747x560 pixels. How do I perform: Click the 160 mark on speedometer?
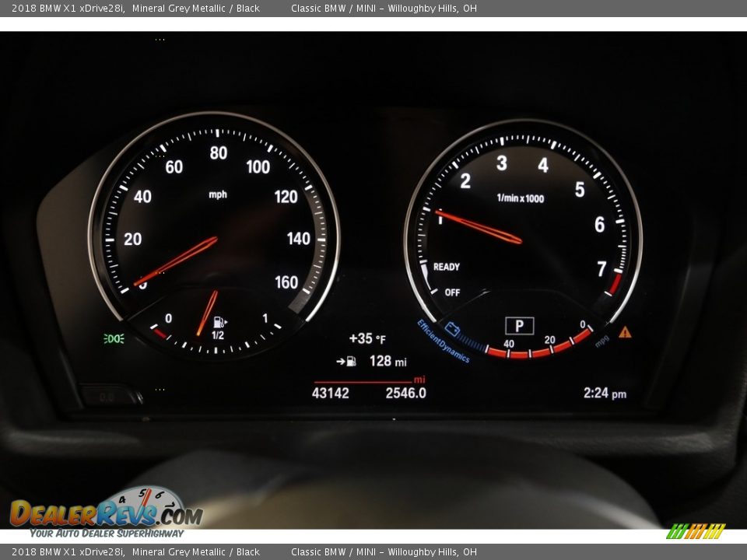(x=286, y=282)
